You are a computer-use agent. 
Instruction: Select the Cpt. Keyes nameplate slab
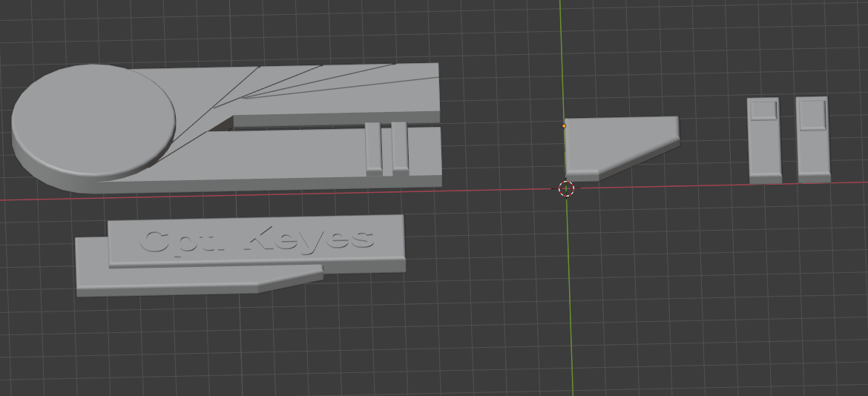256,242
